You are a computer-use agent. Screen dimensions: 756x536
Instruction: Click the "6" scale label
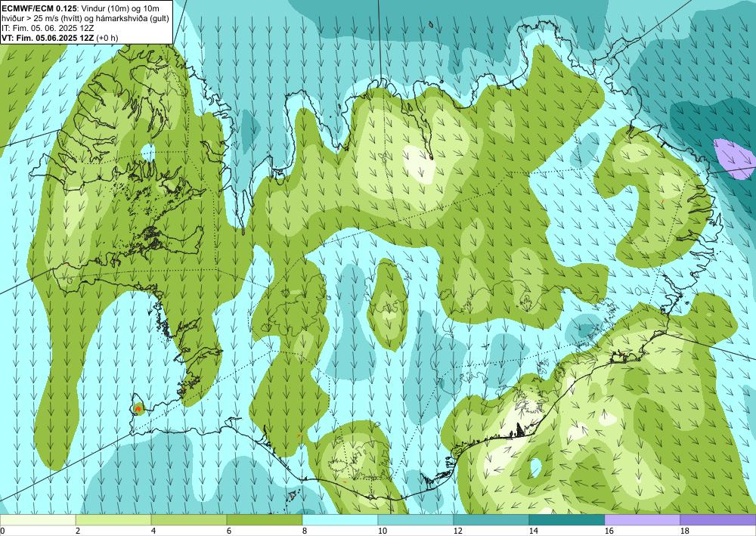click(x=229, y=531)
